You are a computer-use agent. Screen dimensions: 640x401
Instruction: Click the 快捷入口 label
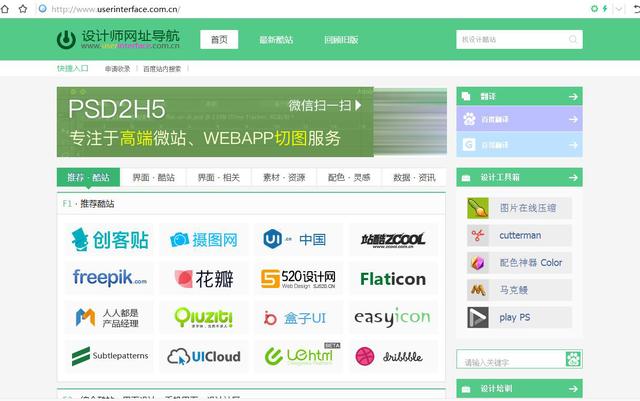click(x=73, y=68)
